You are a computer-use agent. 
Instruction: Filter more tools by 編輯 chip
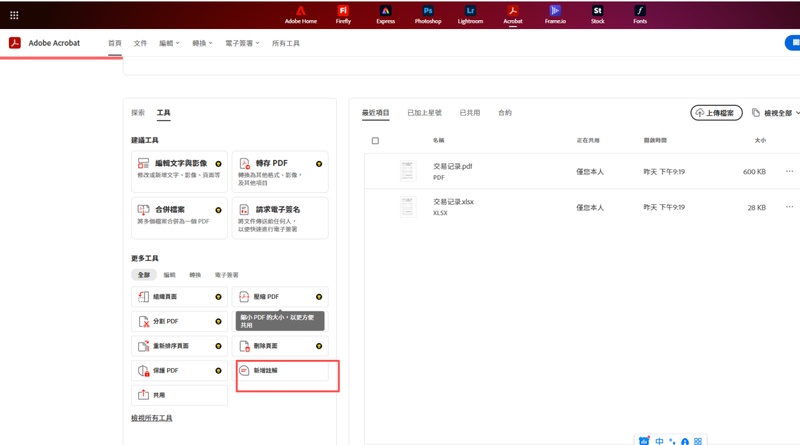[x=169, y=275]
